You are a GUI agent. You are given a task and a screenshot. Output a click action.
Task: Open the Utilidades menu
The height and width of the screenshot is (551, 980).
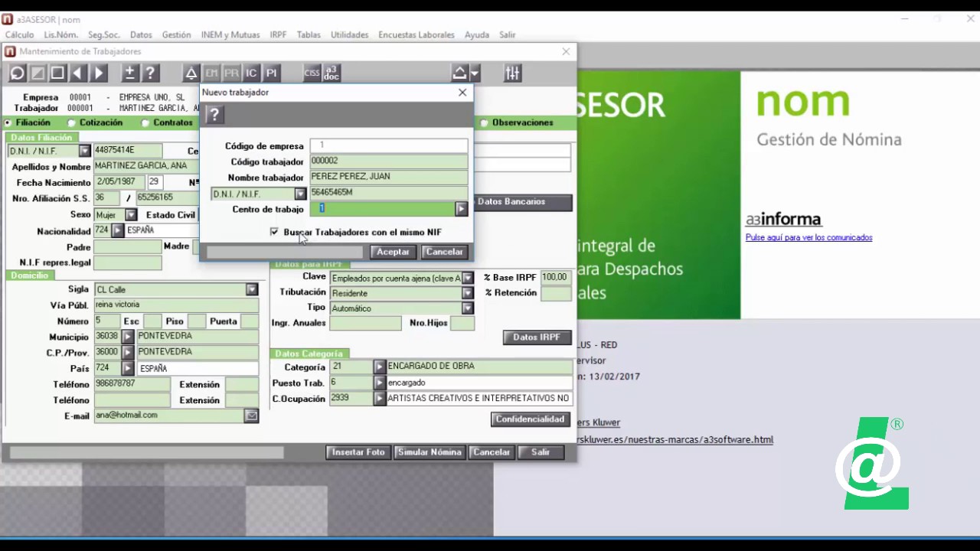coord(350,34)
